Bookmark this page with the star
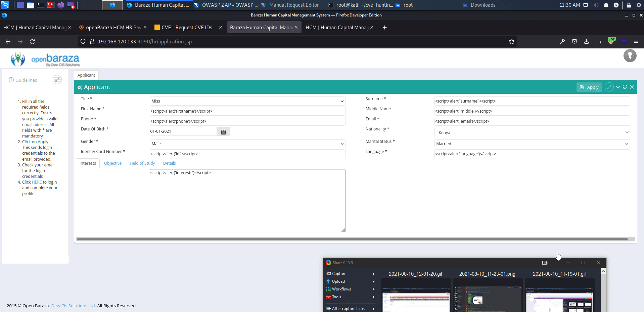This screenshot has width=644, height=312. [511, 42]
